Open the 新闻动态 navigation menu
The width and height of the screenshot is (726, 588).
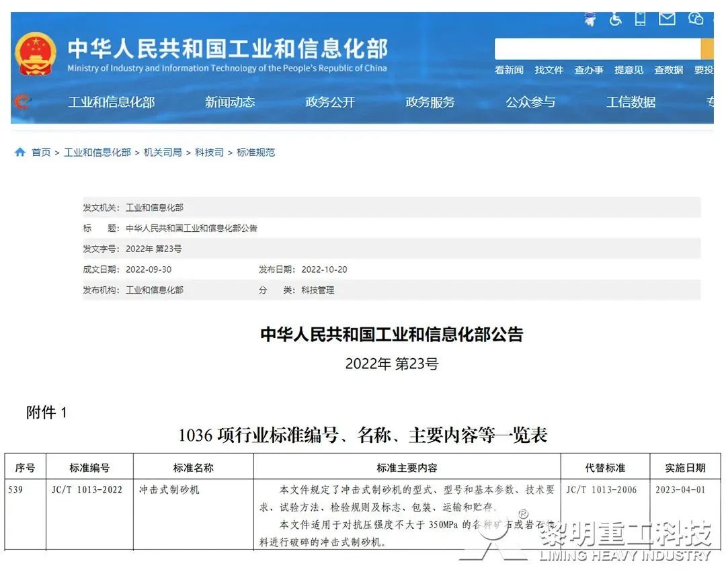230,102
